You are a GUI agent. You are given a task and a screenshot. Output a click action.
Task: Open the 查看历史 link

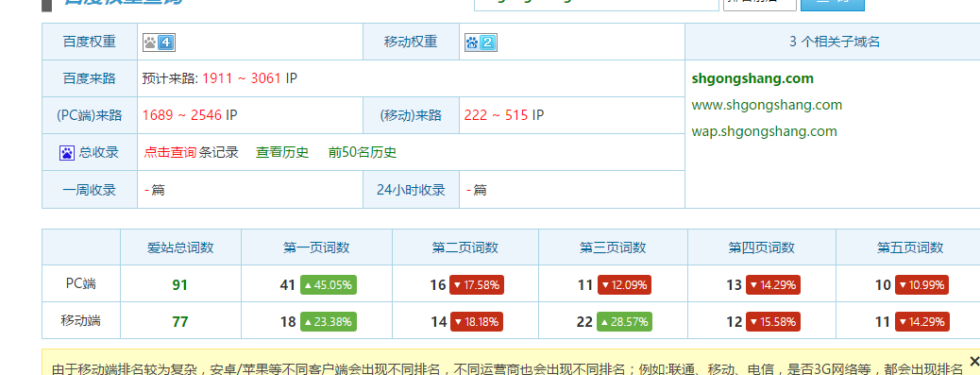coord(282,152)
